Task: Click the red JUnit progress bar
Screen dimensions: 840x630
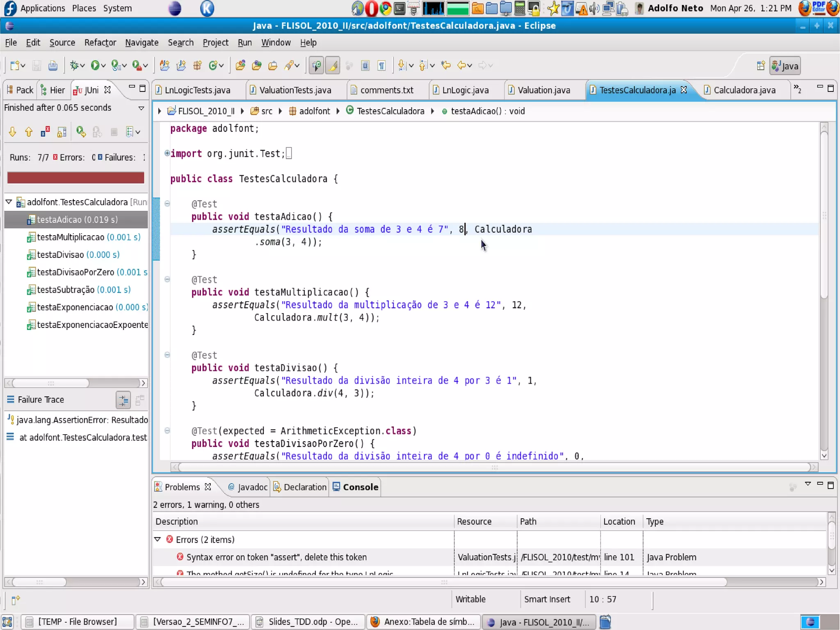Action: (75, 178)
